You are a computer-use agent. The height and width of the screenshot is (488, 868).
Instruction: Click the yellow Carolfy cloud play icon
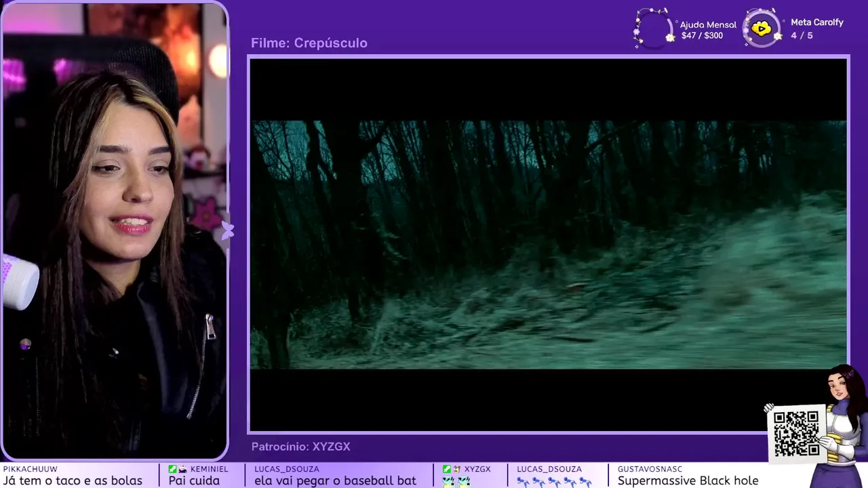pyautogui.click(x=761, y=28)
